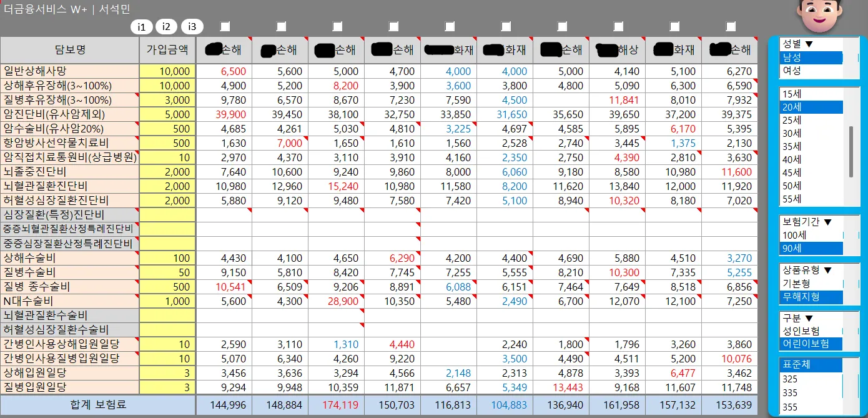The height and width of the screenshot is (418, 868).
Task: Choose 기본형 product type
Action: tap(811, 284)
